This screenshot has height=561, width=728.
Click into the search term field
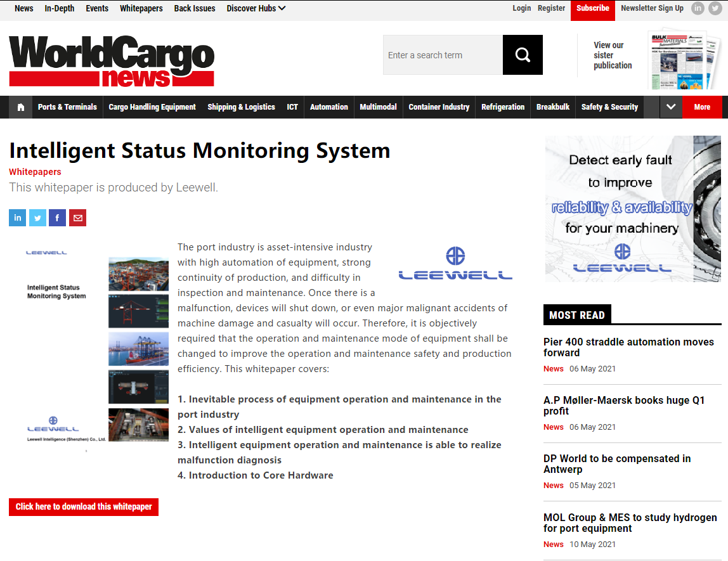pyautogui.click(x=443, y=55)
